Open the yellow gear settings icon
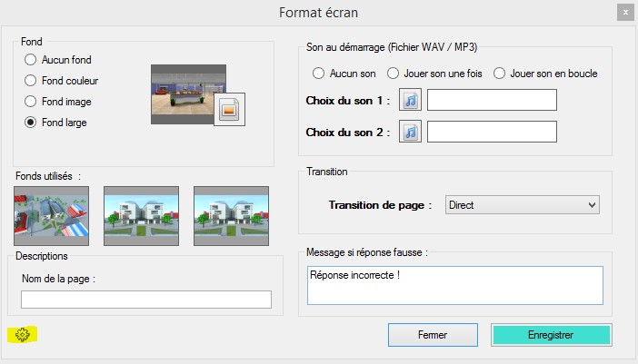This screenshot has width=638, height=364. coord(23,334)
